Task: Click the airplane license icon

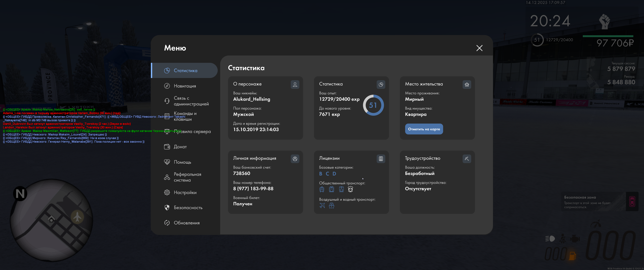Action: (322, 206)
